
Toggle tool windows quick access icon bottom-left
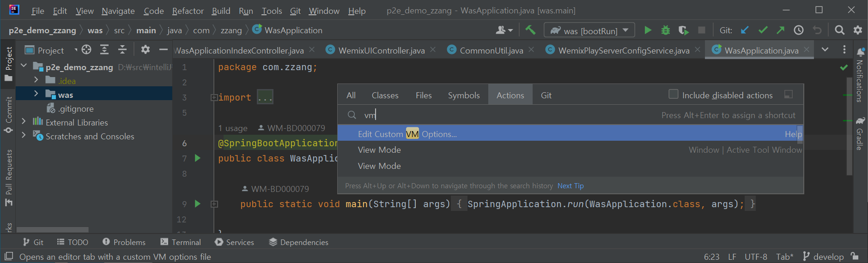click(8, 256)
